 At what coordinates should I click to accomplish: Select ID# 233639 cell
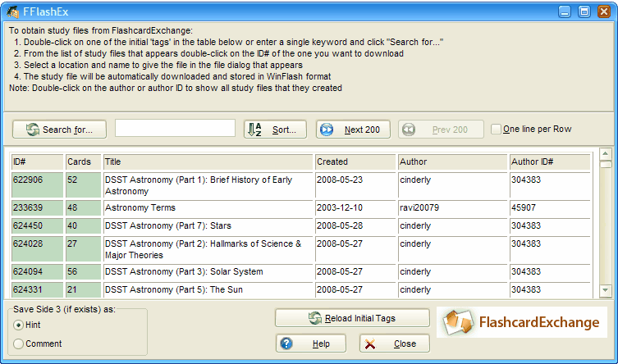pos(37,207)
